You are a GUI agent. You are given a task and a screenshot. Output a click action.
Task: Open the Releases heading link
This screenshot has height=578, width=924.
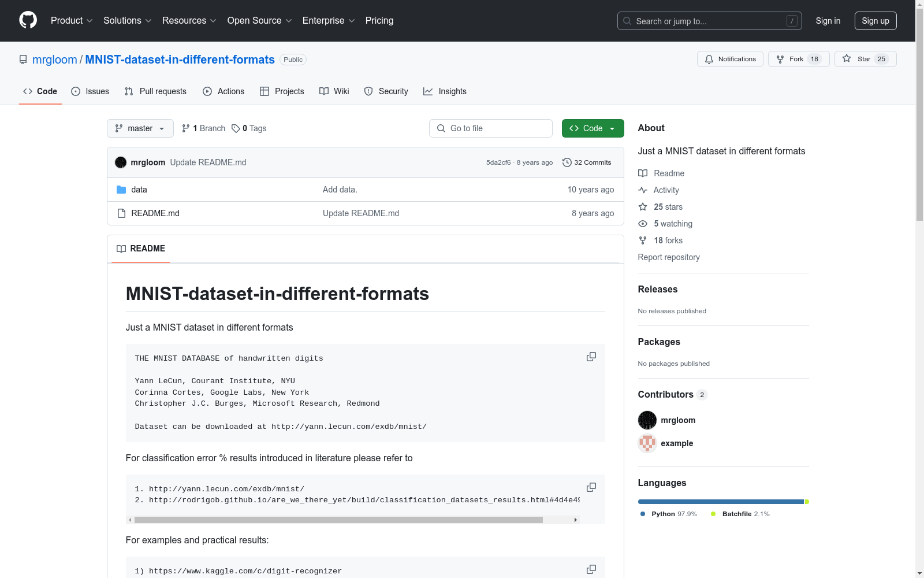658,289
